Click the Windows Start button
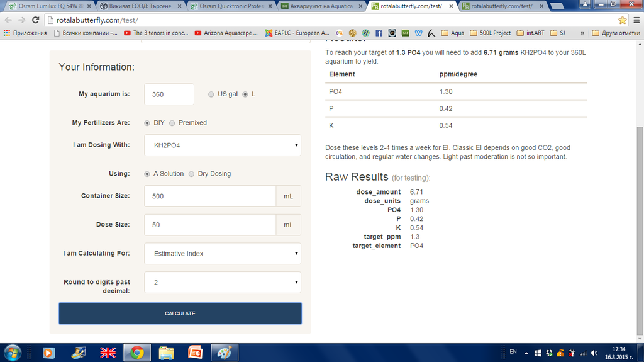Screen dimensions: 644x362 12,352
